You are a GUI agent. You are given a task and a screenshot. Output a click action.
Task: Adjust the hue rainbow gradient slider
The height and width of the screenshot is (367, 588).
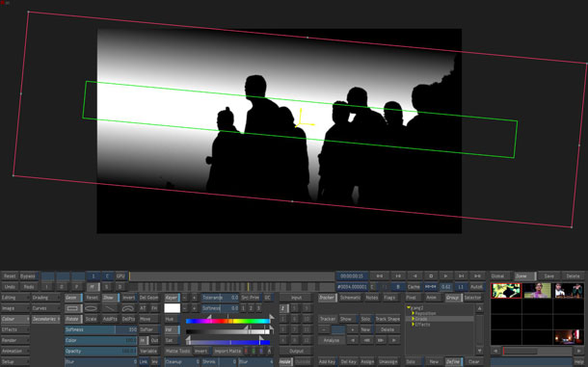(x=228, y=322)
